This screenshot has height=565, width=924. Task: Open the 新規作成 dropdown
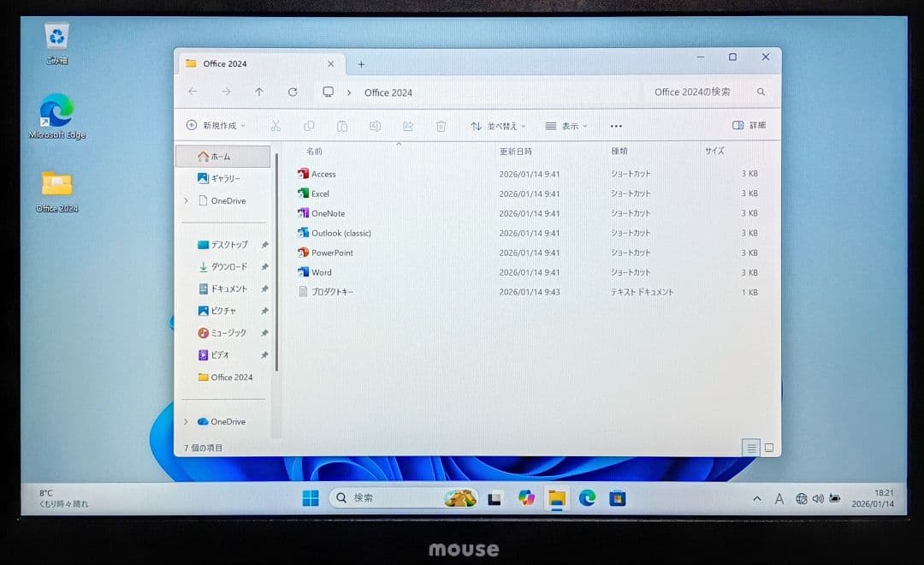click(x=212, y=125)
